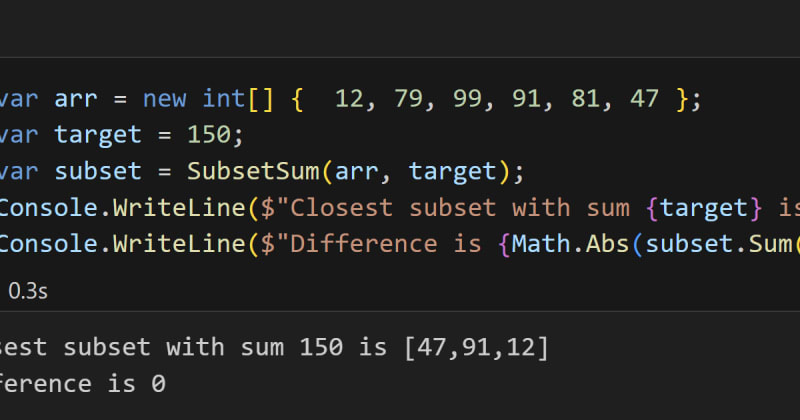This screenshot has height=420, width=800.
Task: Click the target value 150 in the code
Action: click(x=209, y=135)
